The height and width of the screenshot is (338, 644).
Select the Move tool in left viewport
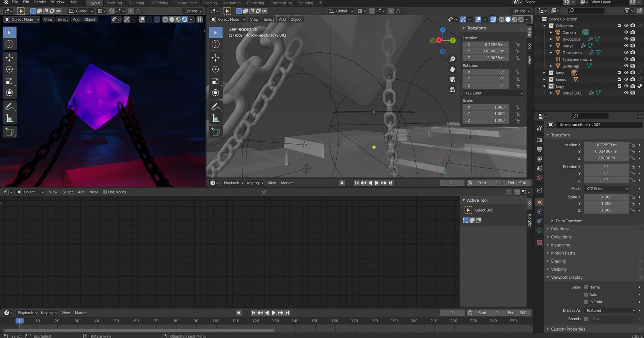9,58
